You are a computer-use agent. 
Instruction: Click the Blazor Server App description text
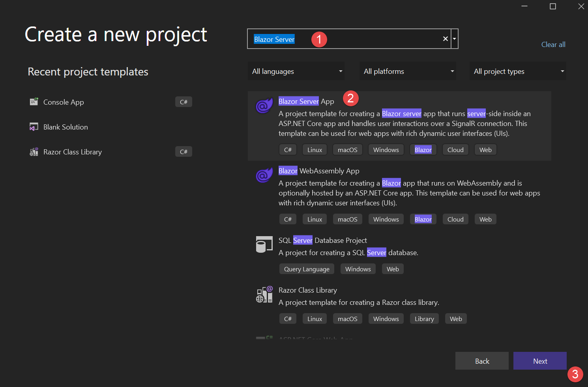pyautogui.click(x=404, y=124)
